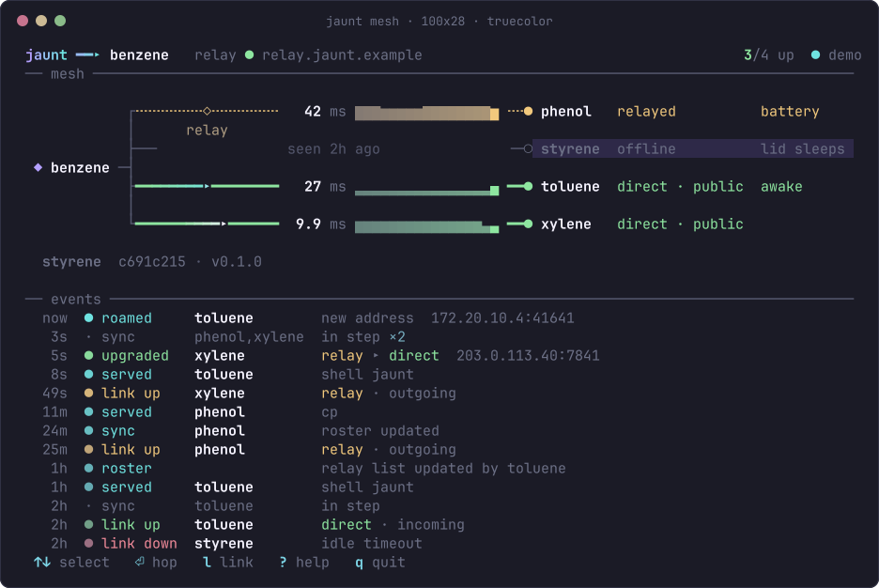Click the cyan demo indicator dot
This screenshot has width=879, height=588.
816,54
